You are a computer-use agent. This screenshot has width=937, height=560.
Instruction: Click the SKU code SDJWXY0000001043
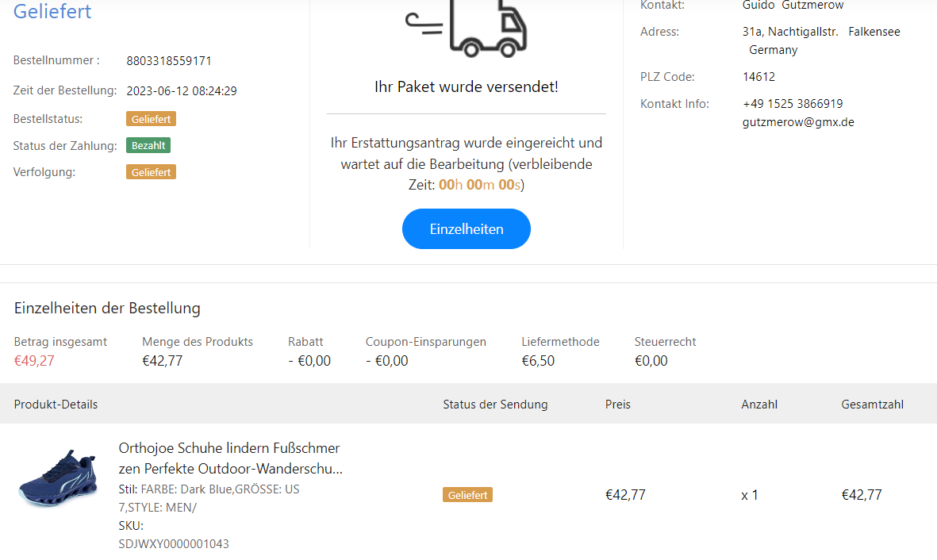(174, 544)
